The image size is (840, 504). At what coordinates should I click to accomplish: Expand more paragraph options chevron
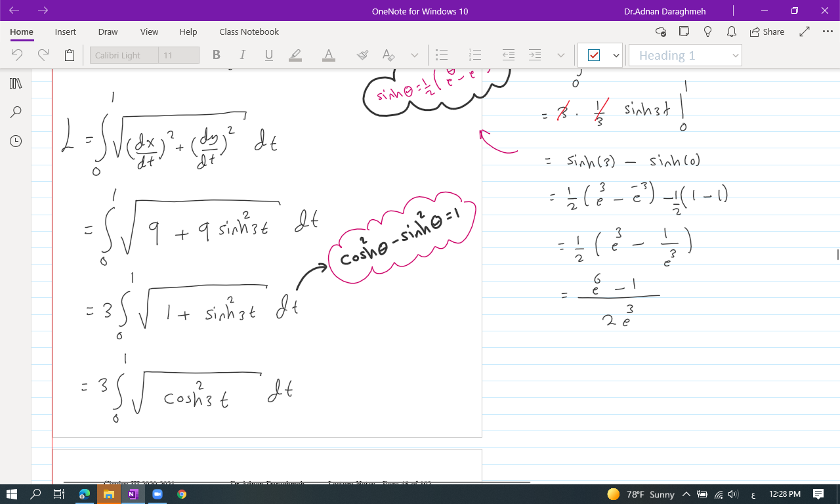(560, 55)
